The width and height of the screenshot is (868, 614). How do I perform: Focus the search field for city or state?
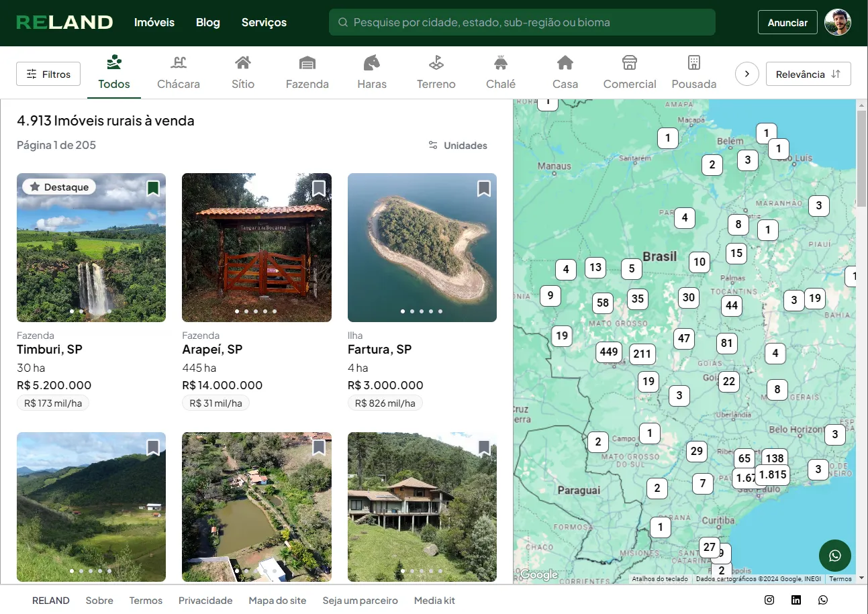522,22
